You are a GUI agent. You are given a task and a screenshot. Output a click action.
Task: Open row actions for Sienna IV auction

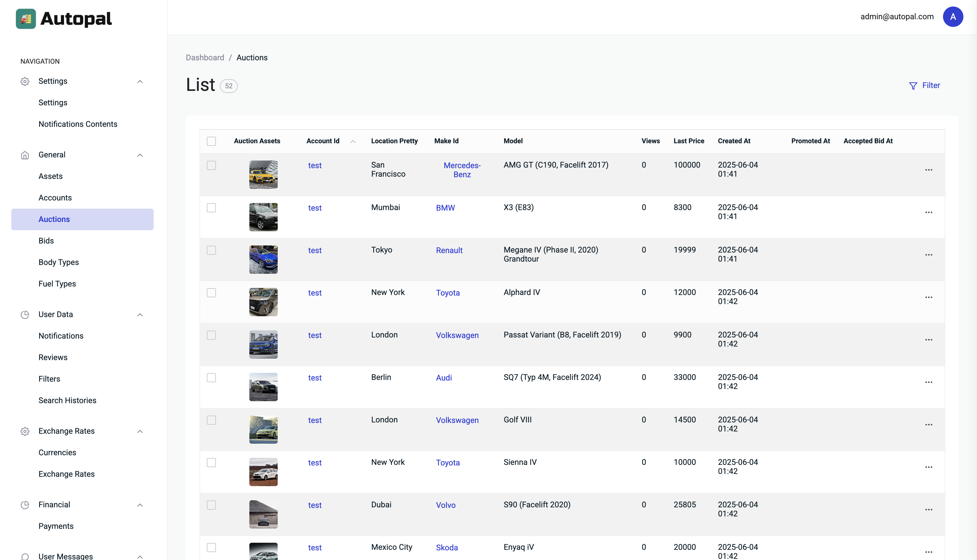click(929, 467)
